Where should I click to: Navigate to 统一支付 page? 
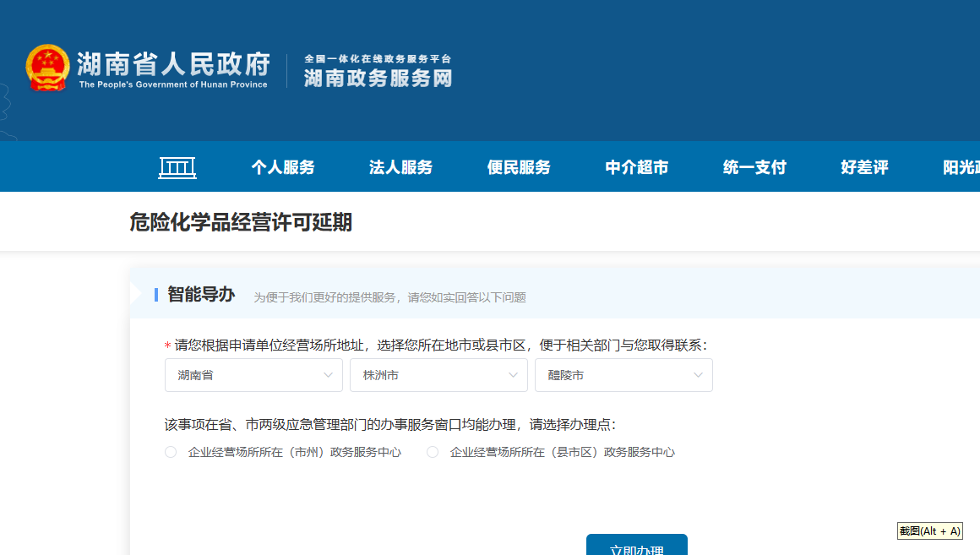coord(754,167)
